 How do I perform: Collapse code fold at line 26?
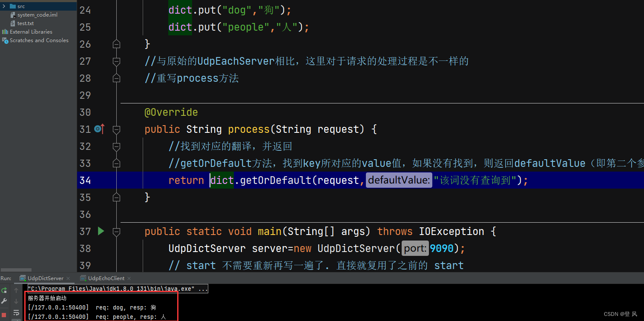tap(116, 44)
